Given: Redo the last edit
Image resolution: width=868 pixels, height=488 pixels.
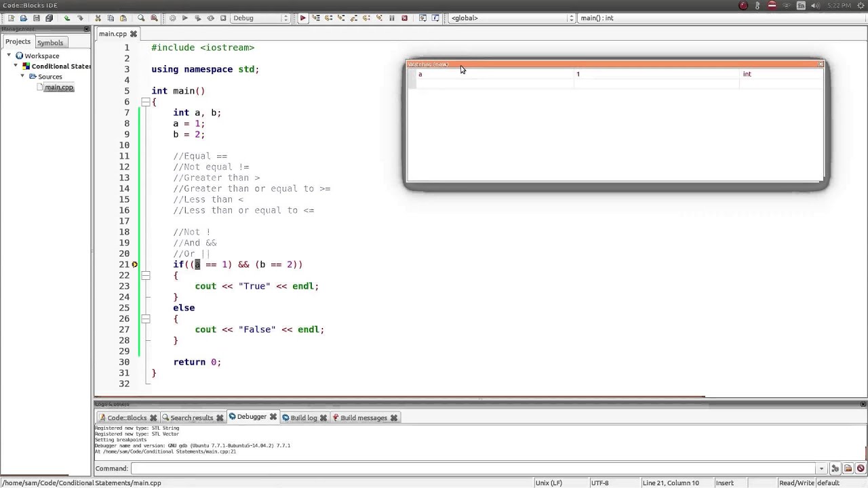Looking at the screenshot, I should pyautogui.click(x=80, y=18).
